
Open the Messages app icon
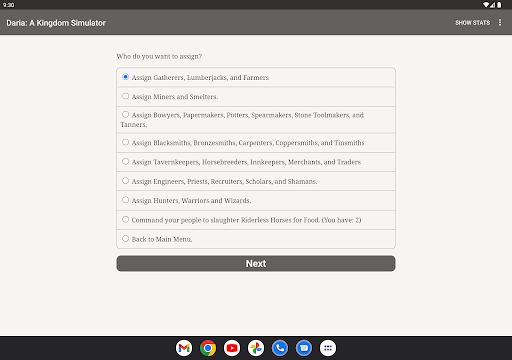coord(304,348)
